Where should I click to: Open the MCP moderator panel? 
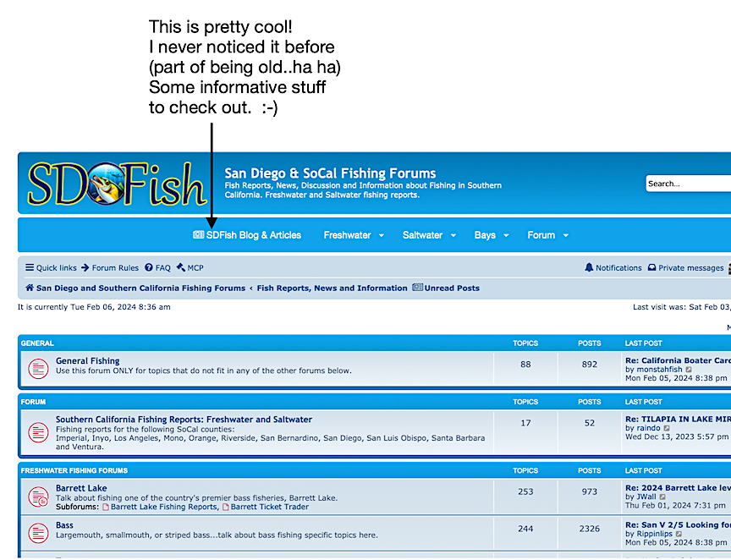tap(195, 268)
